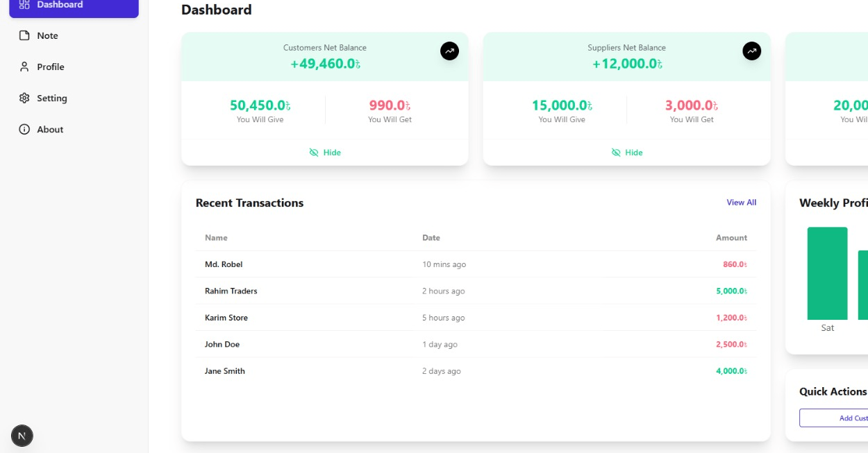Hide the Customers balance amounts
The image size is (868, 453).
325,153
